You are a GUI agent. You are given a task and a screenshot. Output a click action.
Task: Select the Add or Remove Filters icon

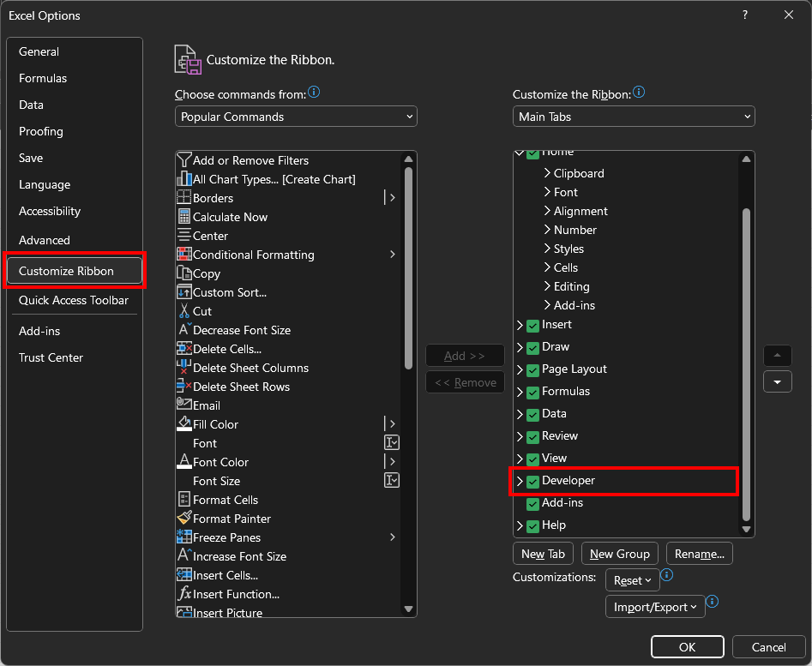click(x=183, y=160)
